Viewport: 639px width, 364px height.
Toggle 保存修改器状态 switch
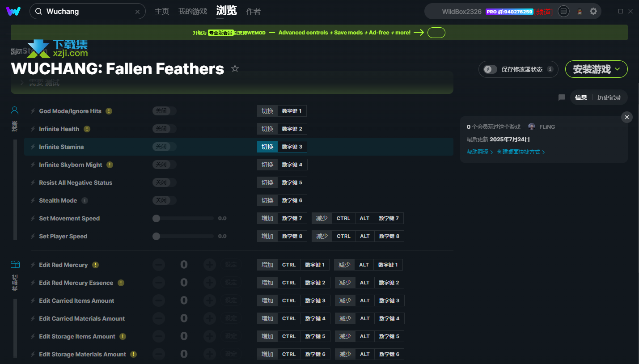point(491,69)
